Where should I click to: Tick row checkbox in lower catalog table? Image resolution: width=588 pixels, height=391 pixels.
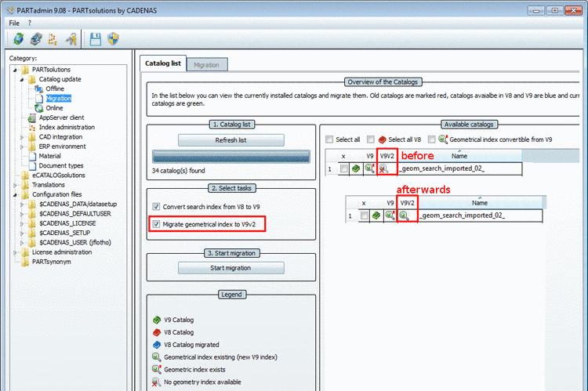point(364,215)
